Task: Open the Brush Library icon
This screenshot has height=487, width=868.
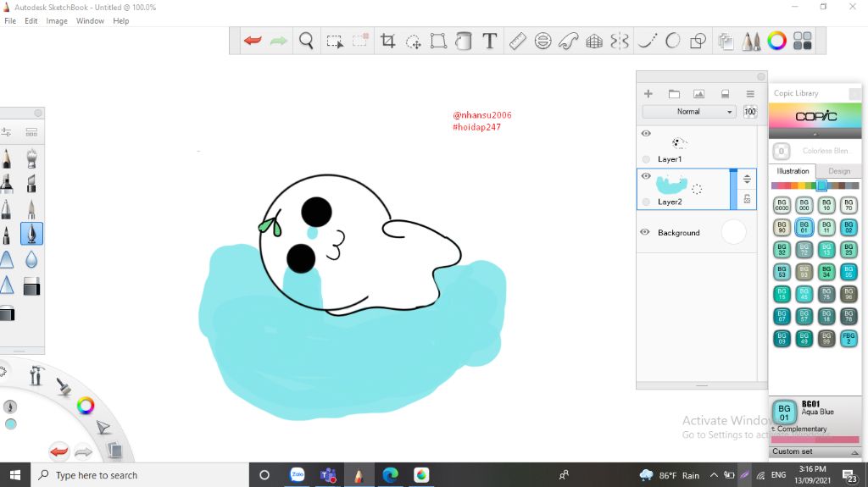Action: 31,132
